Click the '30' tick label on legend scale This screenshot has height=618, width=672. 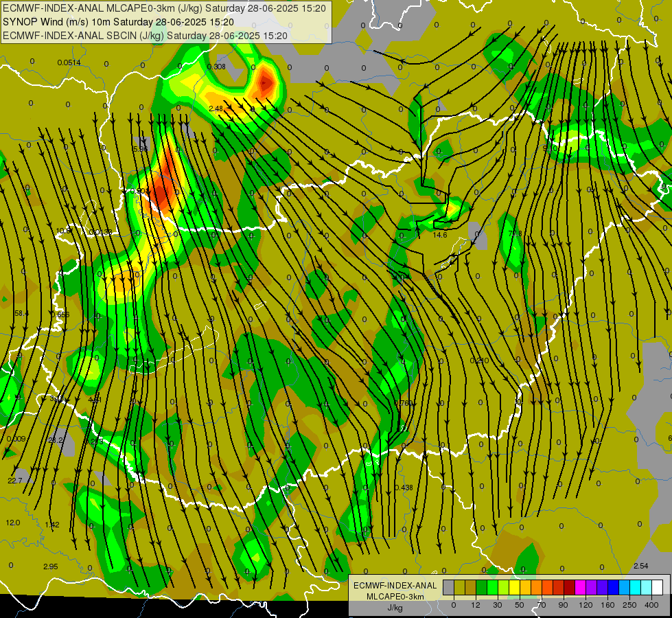[497, 605]
